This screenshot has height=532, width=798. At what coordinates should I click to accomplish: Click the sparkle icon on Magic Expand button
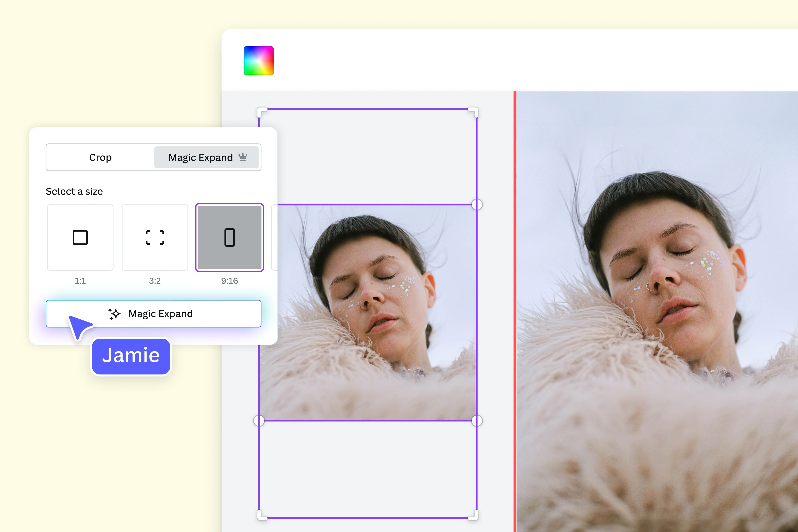[x=114, y=313]
